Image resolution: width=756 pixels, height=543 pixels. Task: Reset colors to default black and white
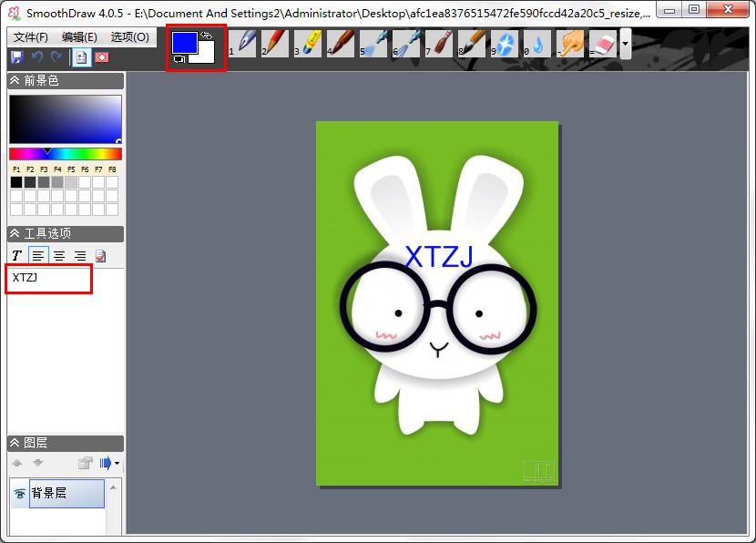coord(179,59)
